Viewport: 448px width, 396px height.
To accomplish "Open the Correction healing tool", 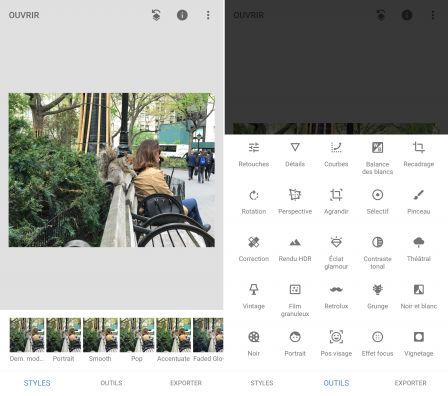I will [254, 249].
